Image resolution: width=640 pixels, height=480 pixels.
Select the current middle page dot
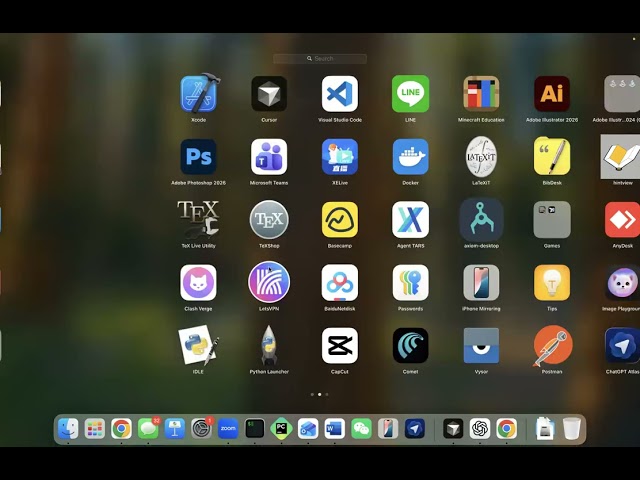click(320, 394)
